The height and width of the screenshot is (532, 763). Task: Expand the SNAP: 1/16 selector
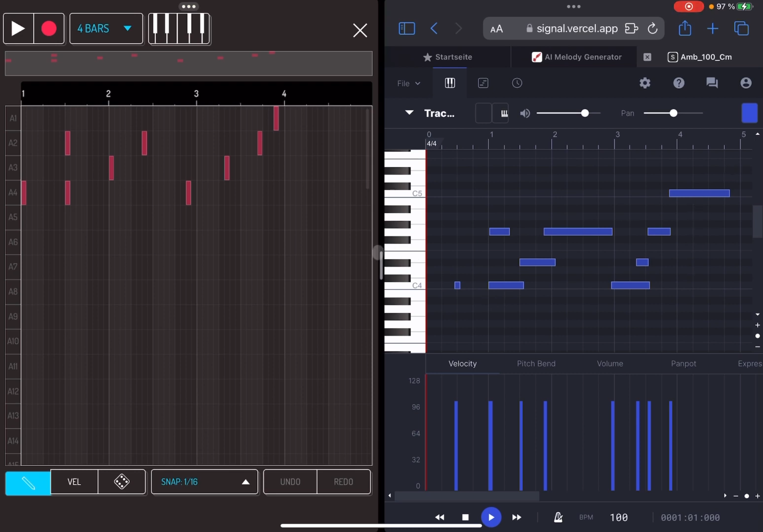204,482
